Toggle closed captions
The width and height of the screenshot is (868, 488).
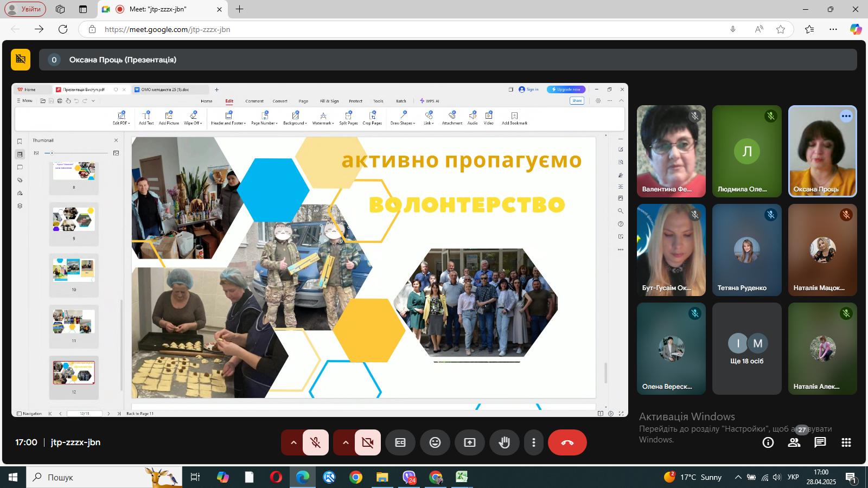point(400,442)
